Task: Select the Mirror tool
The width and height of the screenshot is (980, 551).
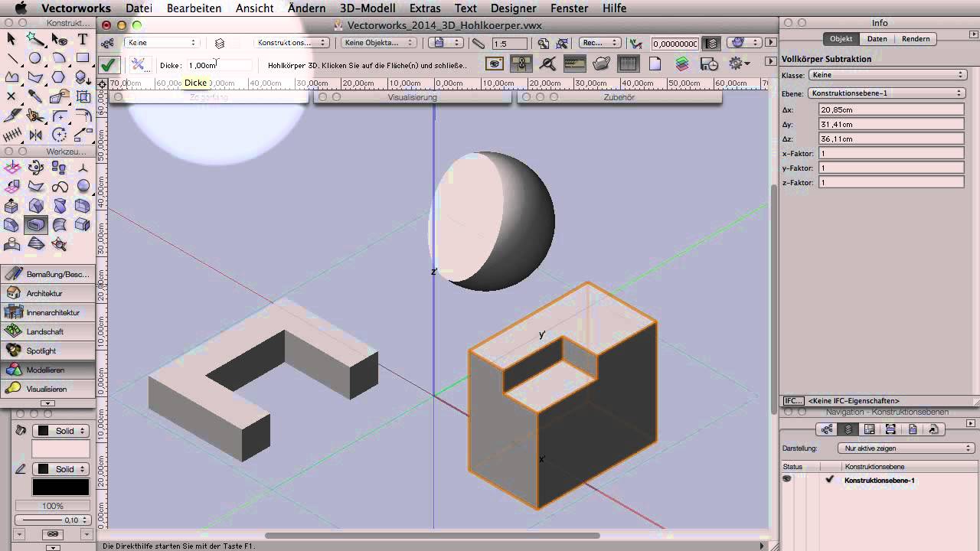Action: [x=35, y=135]
